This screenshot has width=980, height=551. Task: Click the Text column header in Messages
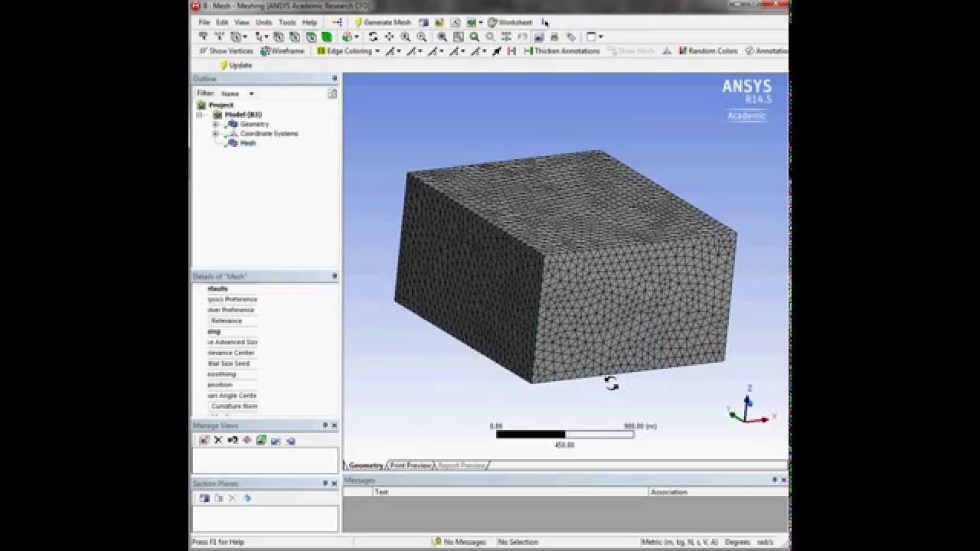[510, 492]
